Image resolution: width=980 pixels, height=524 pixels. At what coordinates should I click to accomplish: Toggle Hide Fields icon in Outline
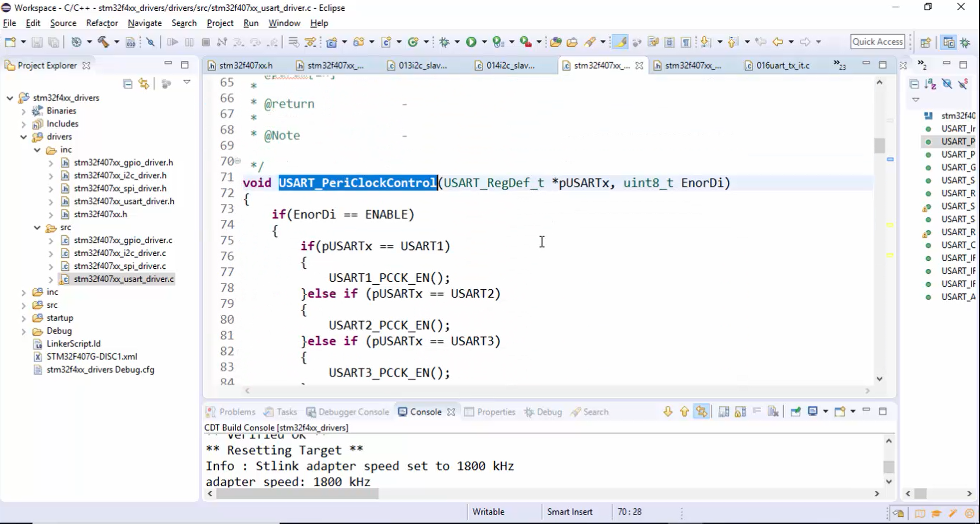click(947, 84)
